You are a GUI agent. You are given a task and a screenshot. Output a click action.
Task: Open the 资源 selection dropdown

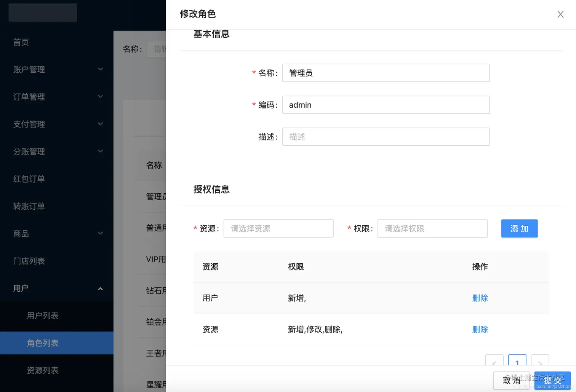pyautogui.click(x=278, y=228)
